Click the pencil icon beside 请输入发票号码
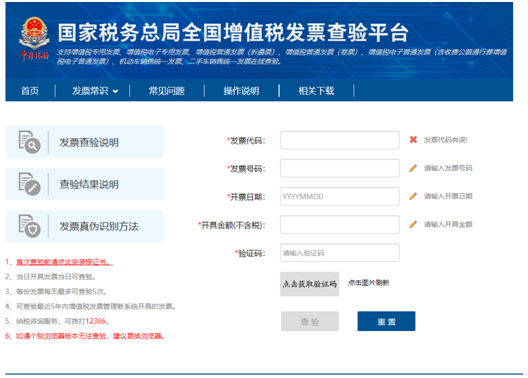 pos(413,168)
